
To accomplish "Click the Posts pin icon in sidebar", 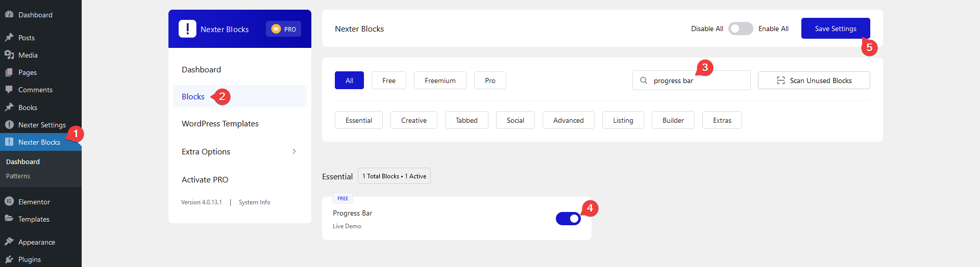I will pos(9,38).
